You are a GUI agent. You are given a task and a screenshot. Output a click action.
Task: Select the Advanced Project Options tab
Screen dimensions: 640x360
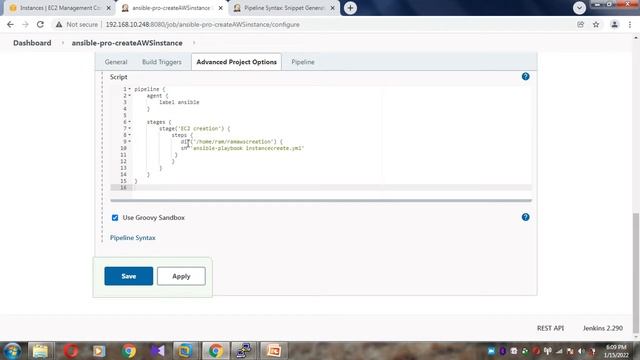click(x=236, y=62)
